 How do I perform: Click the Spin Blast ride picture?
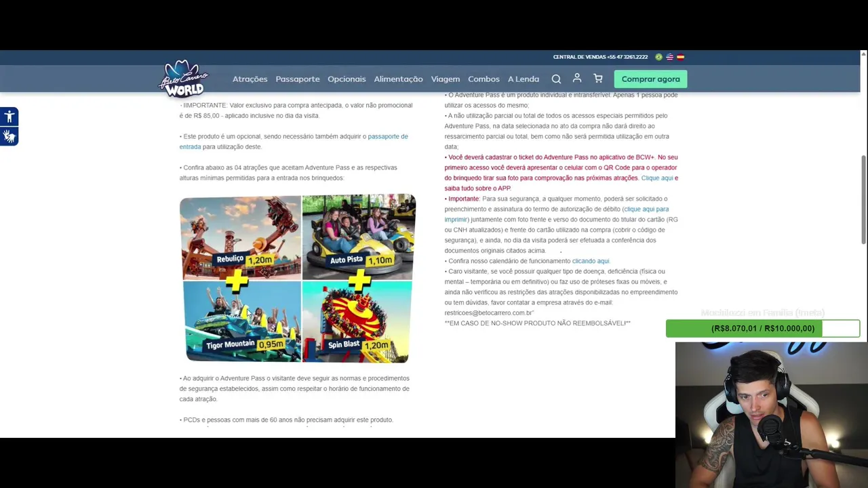coord(357,322)
